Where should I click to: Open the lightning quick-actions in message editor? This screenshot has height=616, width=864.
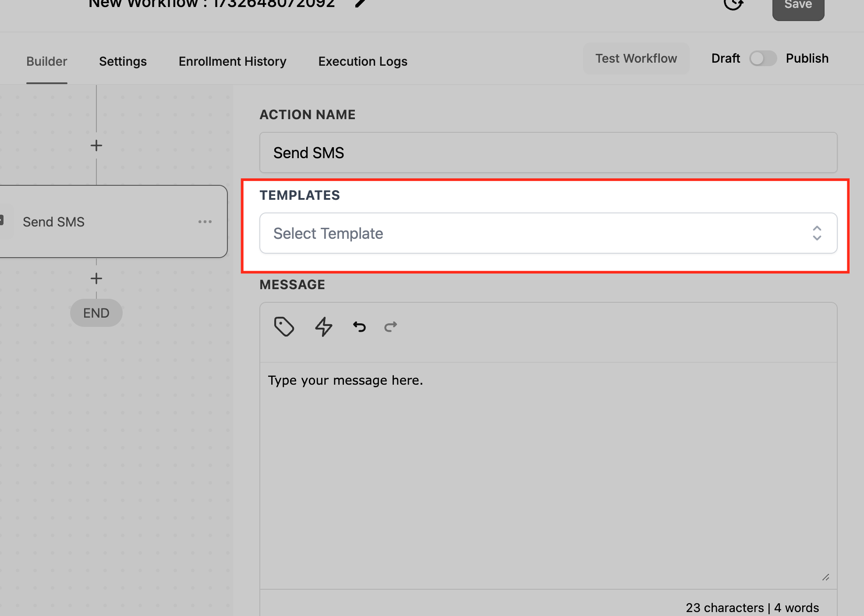pos(323,326)
